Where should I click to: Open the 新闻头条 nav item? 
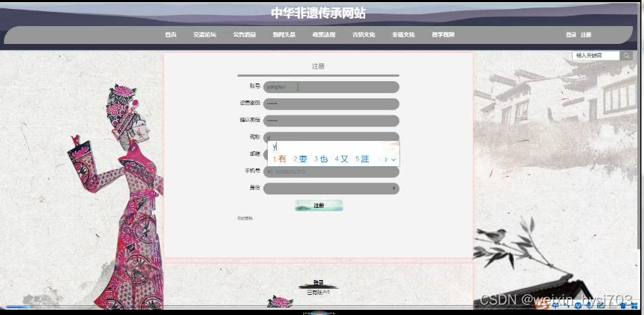284,35
